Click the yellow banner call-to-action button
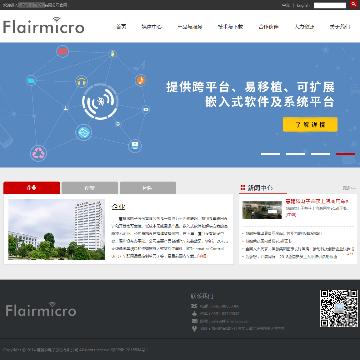Screen dimensions: 360x360 tap(310, 125)
